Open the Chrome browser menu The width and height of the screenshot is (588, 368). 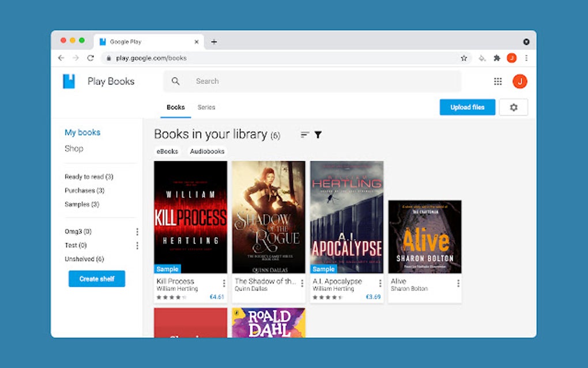[526, 58]
